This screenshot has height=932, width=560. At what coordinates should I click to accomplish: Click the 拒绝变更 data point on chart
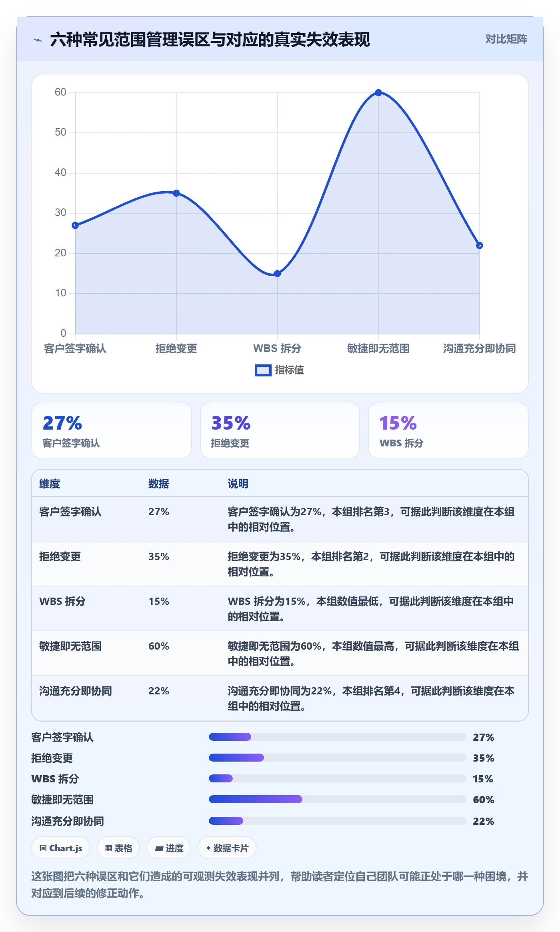[x=176, y=193]
